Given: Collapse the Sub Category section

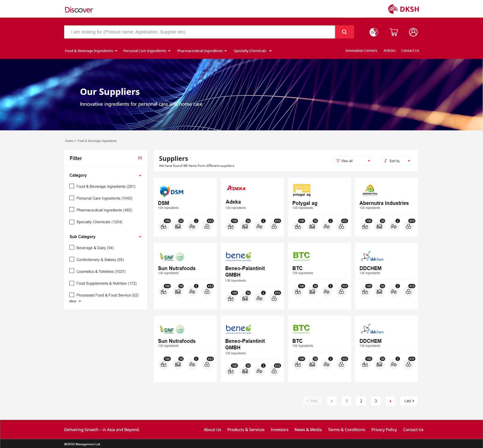Looking at the screenshot, I should 140,237.
